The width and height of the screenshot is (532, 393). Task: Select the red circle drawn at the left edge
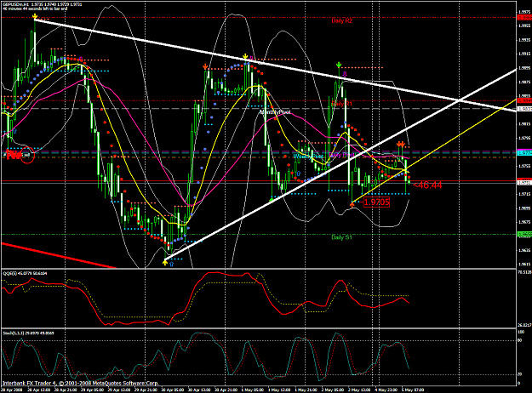tap(27, 156)
